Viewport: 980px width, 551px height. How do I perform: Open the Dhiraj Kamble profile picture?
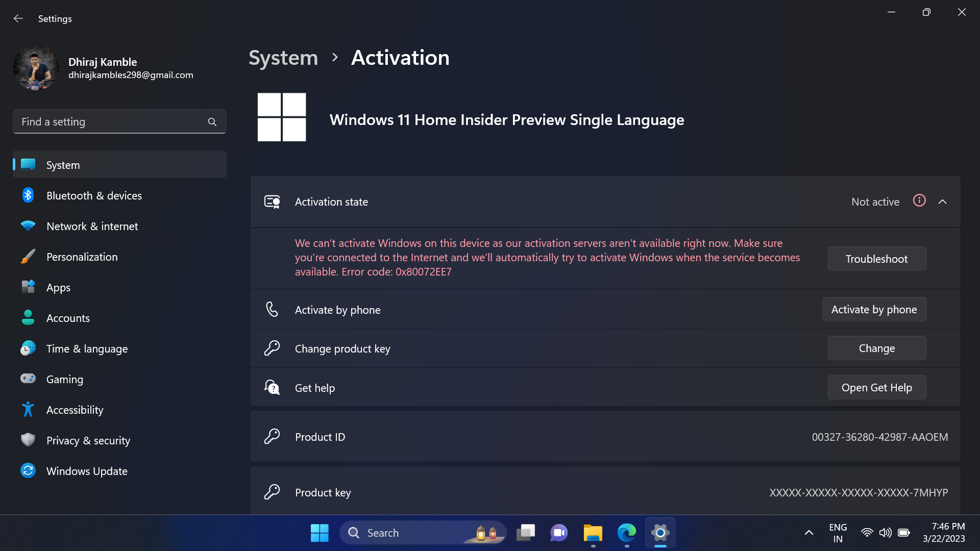point(36,68)
